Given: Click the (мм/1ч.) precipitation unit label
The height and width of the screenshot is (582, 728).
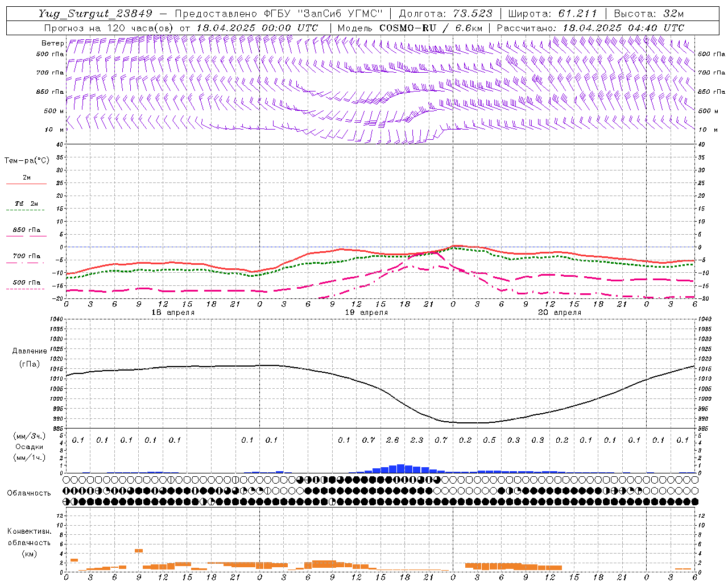Looking at the screenshot, I should click(30, 458).
